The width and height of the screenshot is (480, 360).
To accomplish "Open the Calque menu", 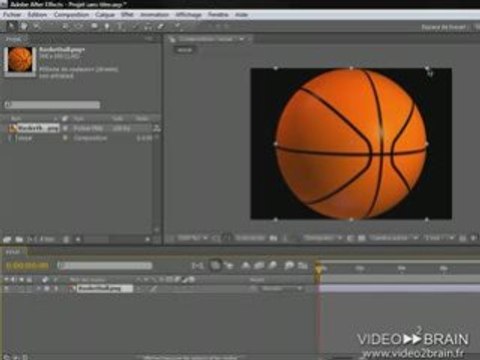I will (105, 15).
